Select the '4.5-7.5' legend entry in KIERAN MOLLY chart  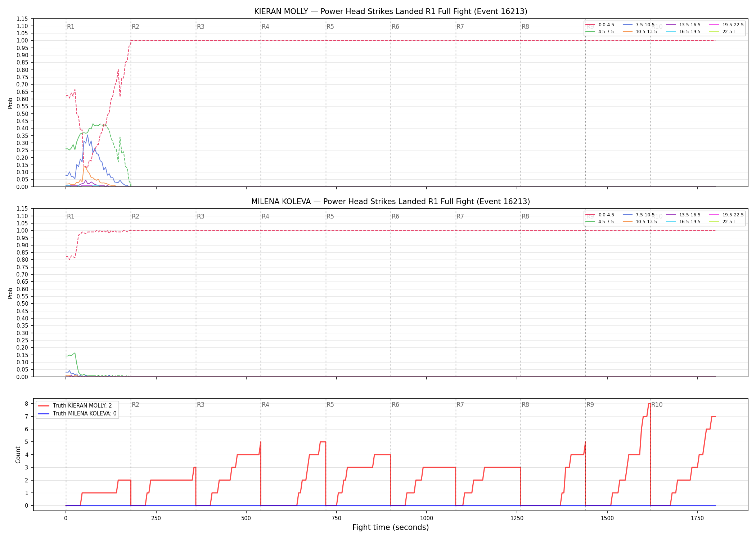click(600, 32)
